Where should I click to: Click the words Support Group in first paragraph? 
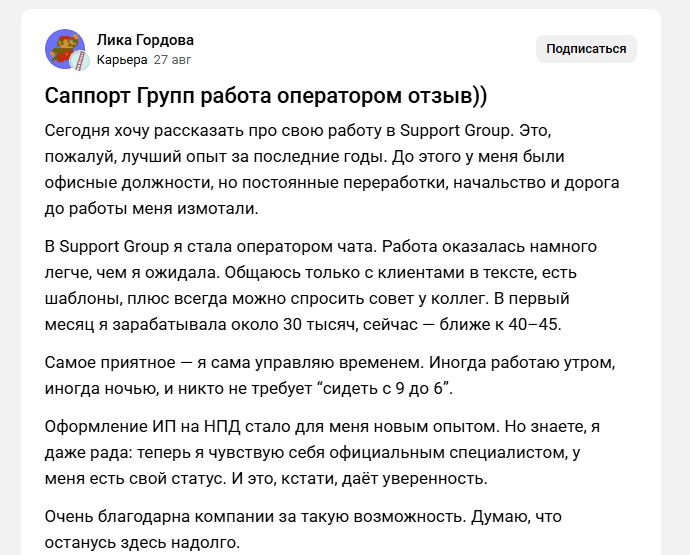[456, 131]
